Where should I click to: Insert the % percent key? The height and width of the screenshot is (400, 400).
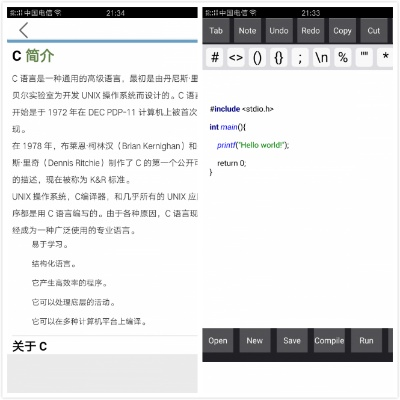click(343, 58)
